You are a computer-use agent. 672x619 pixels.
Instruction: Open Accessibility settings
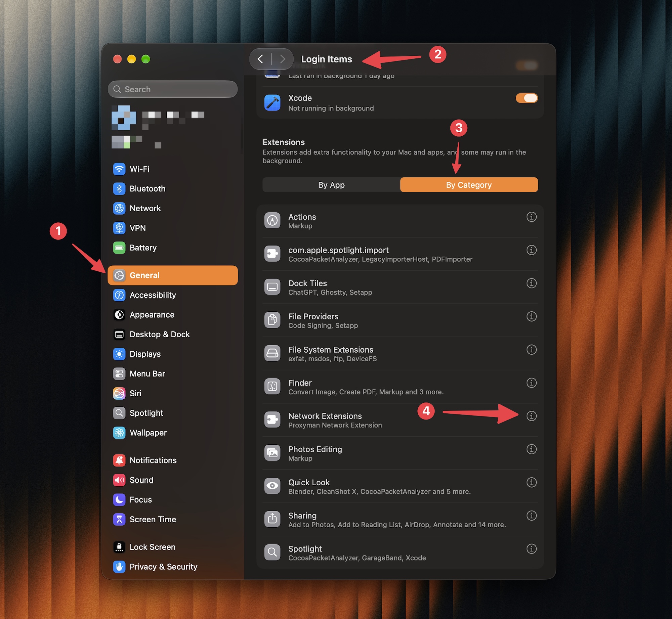coord(172,295)
